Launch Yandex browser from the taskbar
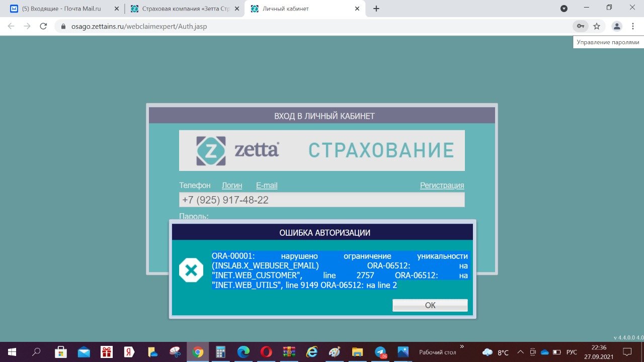Screen dimensions: 644x362 coord(129,352)
